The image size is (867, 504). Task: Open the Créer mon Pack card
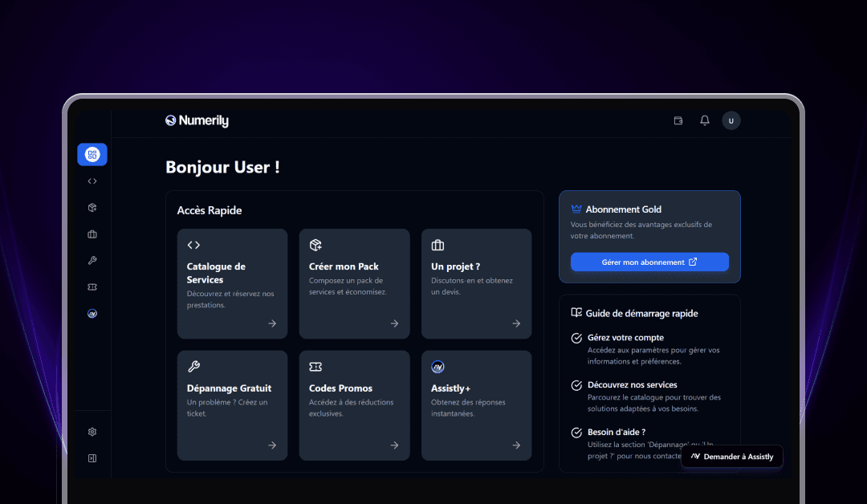click(355, 283)
